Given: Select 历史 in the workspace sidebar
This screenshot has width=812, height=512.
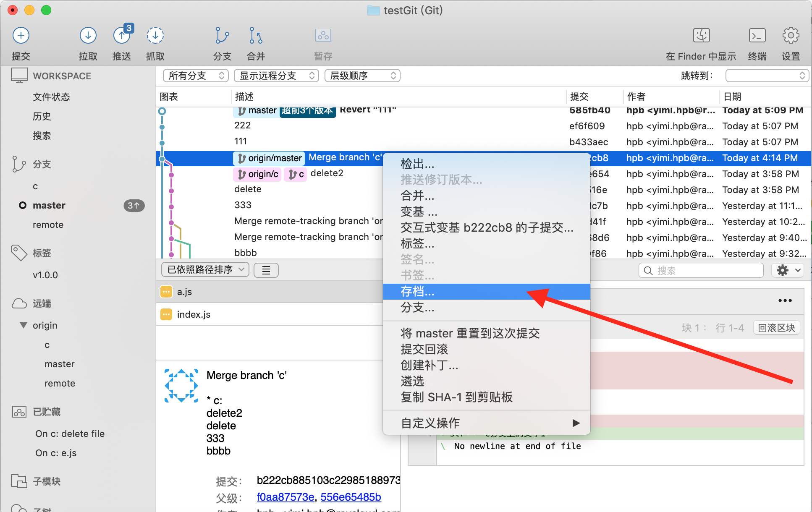Looking at the screenshot, I should point(42,116).
